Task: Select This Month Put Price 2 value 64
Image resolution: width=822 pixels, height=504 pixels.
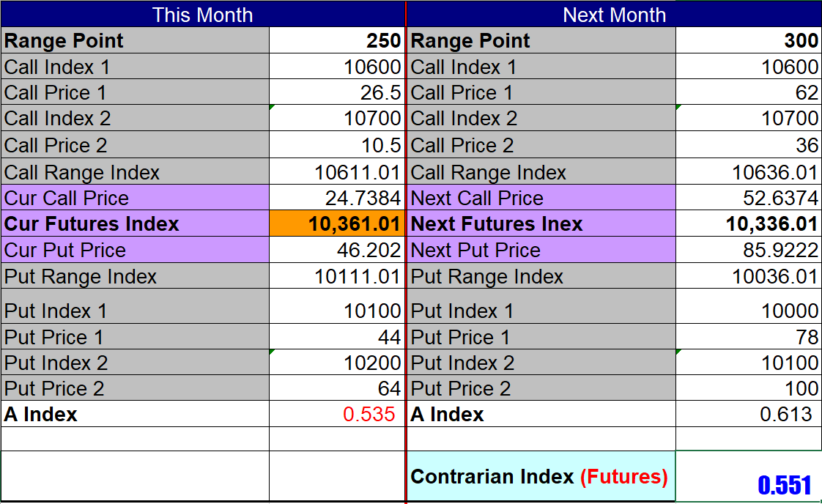Action: tap(337, 388)
